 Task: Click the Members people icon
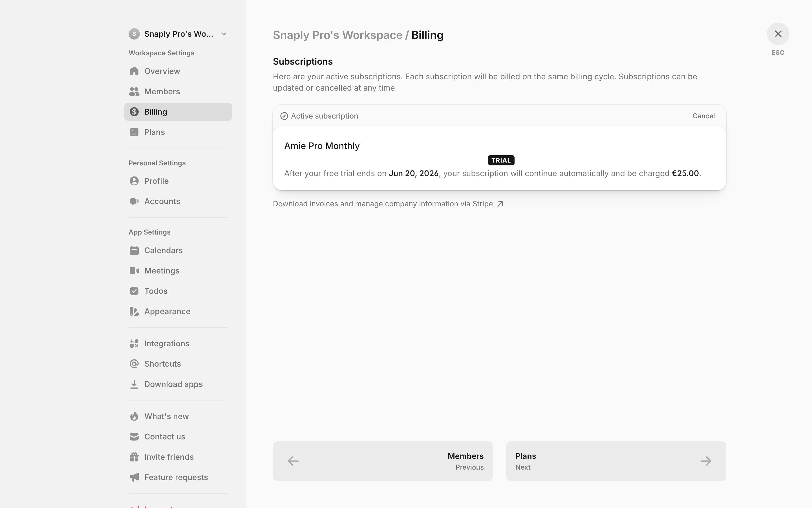(x=134, y=91)
